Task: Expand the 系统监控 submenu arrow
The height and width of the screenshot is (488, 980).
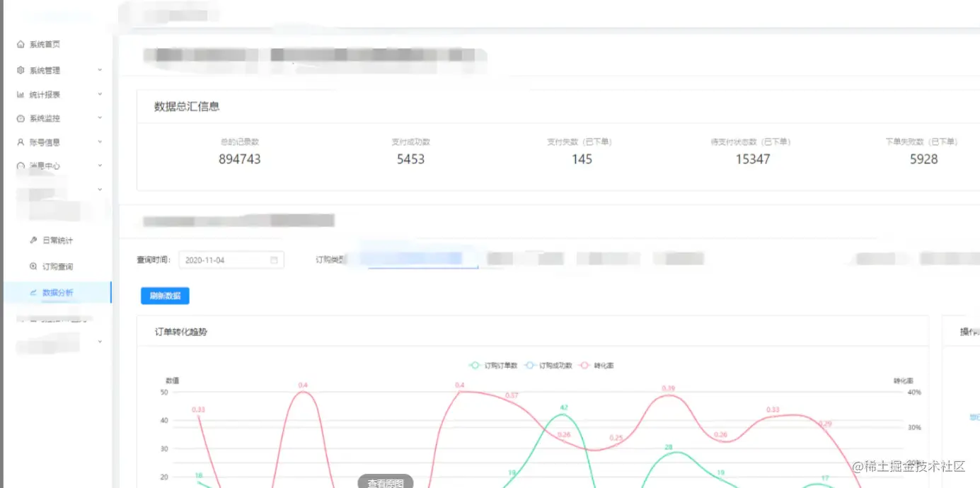Action: pos(100,118)
